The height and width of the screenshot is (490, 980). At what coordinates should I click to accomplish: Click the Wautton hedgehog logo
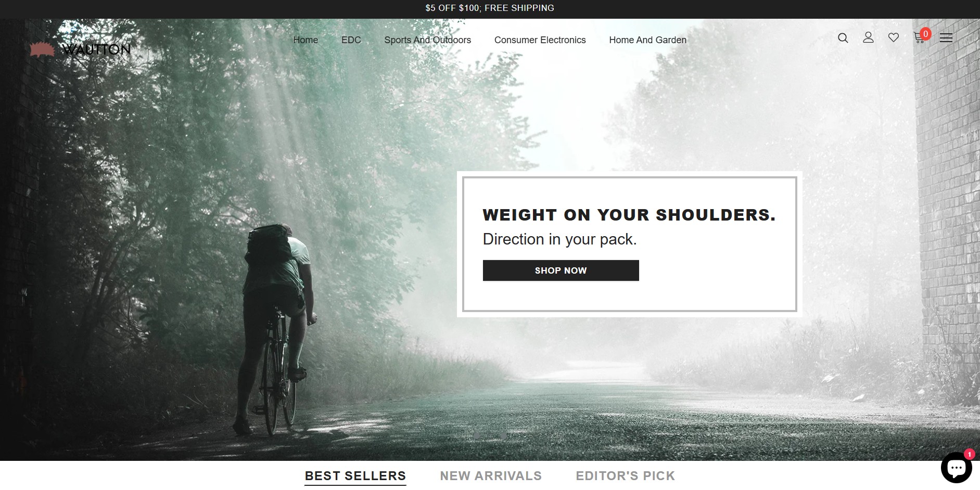tap(80, 49)
